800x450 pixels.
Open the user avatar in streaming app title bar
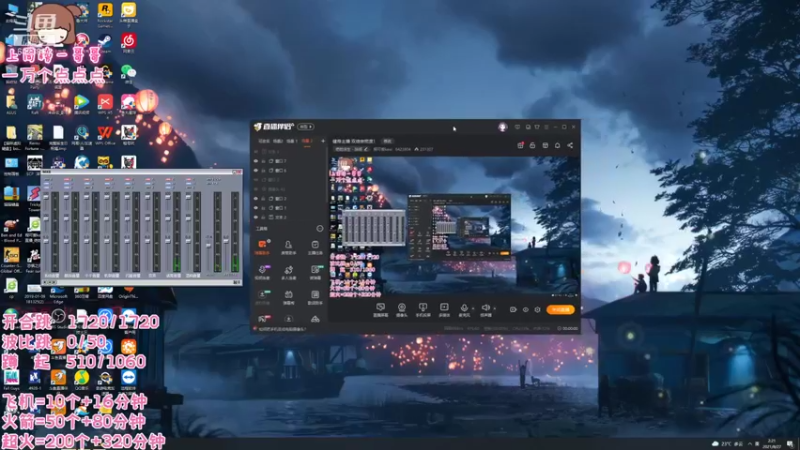click(x=503, y=127)
